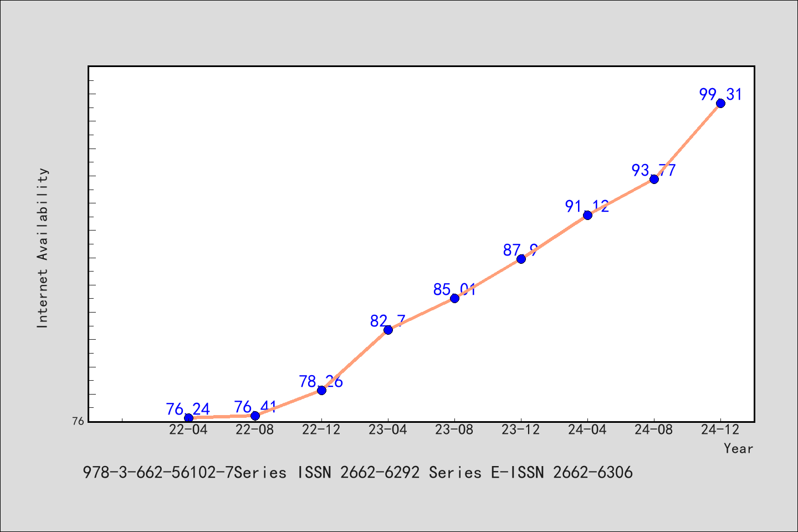Click the 23-04 x-axis label

click(x=388, y=430)
